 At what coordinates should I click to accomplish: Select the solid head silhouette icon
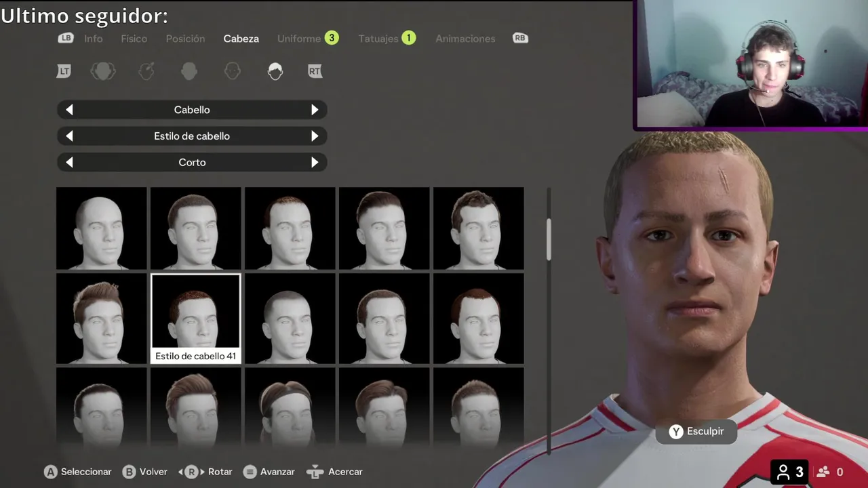(x=189, y=71)
